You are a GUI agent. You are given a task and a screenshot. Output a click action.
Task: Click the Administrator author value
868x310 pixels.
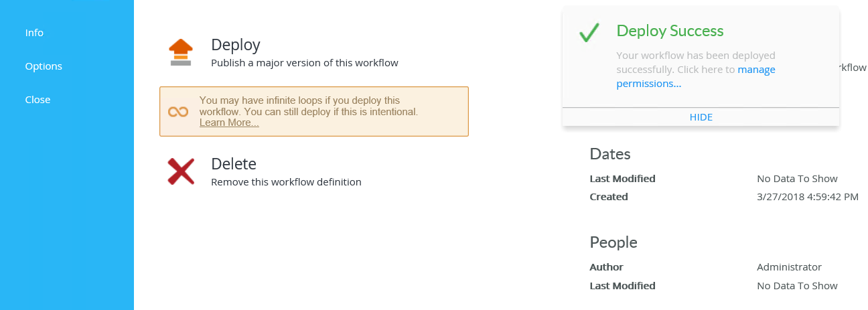pyautogui.click(x=789, y=267)
